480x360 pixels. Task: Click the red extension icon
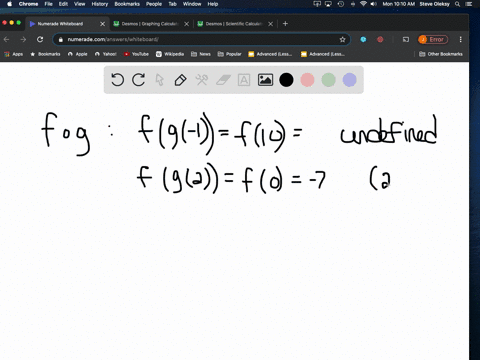(380, 39)
